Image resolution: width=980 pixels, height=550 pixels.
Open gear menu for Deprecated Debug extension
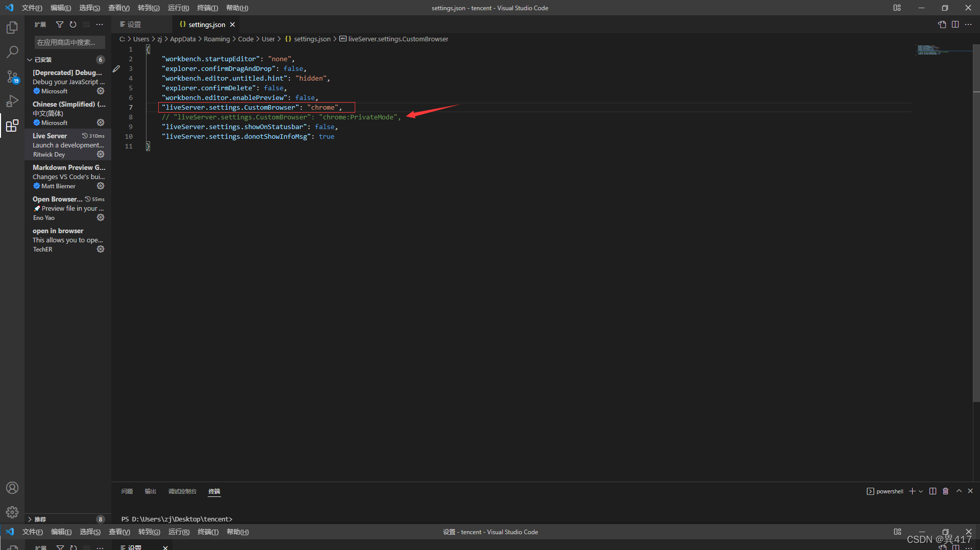point(101,91)
